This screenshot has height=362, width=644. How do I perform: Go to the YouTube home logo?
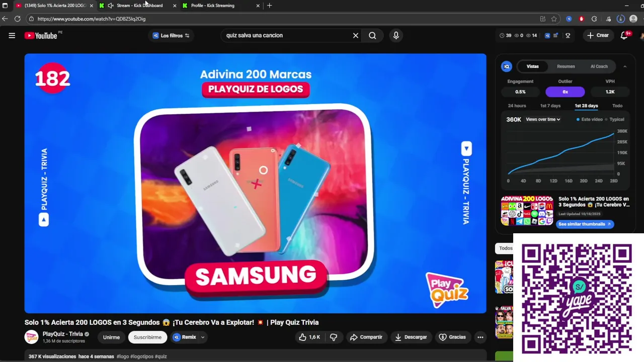[41, 36]
